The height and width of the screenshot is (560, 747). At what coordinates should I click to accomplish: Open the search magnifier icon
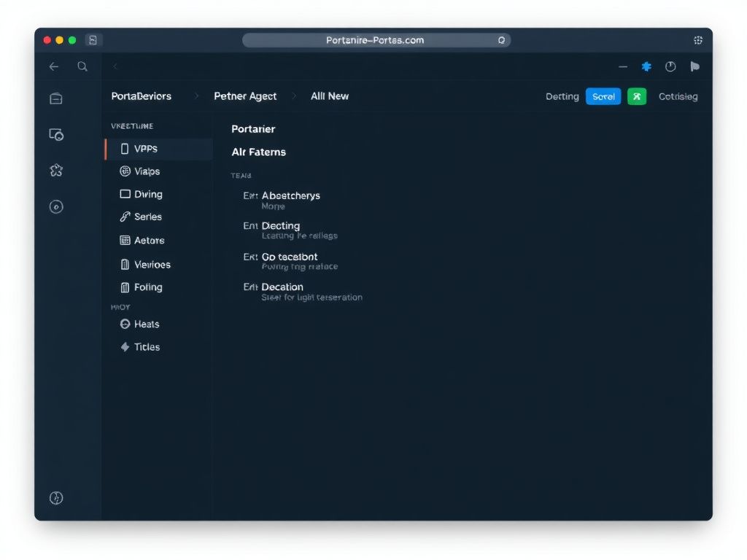82,66
